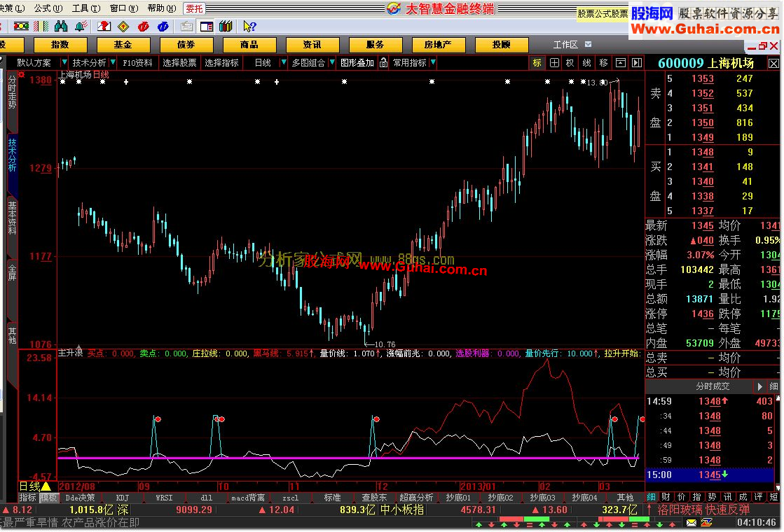Toggle the 势 tab in bottom-right strip
The height and width of the screenshot is (532, 784).
point(712,497)
